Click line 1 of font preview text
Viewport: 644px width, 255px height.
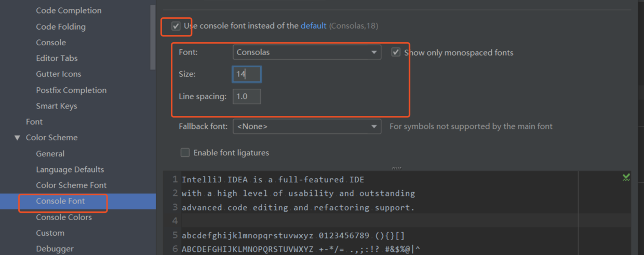point(273,180)
